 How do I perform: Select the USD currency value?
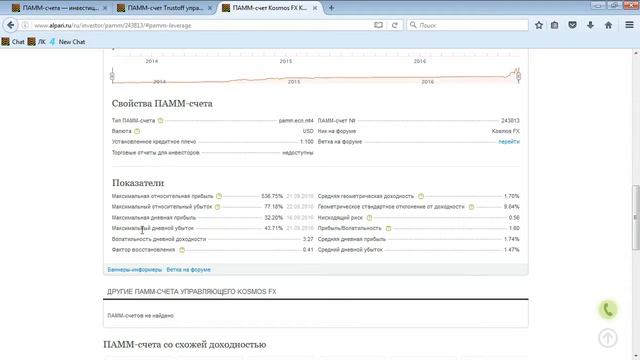(x=308, y=131)
